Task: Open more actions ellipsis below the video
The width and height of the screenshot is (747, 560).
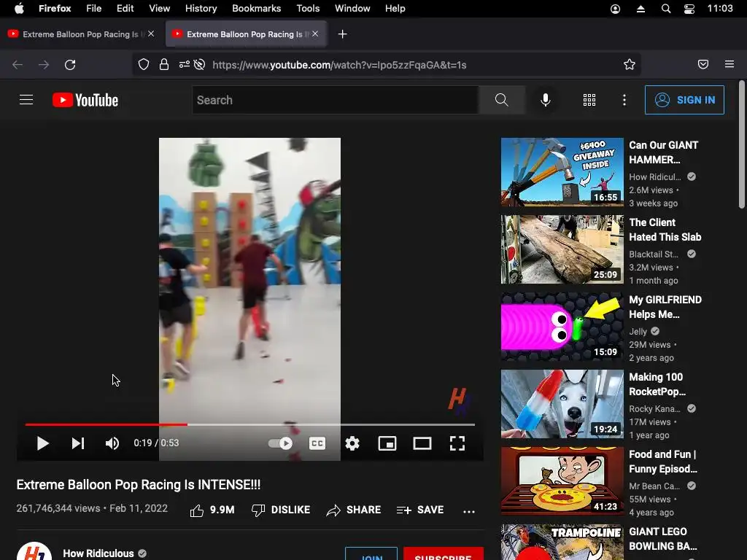Action: pos(469,511)
